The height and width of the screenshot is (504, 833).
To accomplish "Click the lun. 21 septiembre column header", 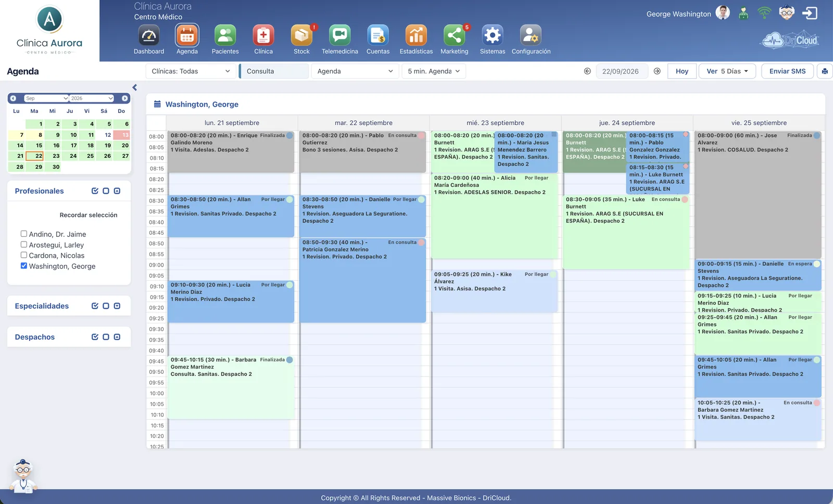I will (232, 123).
